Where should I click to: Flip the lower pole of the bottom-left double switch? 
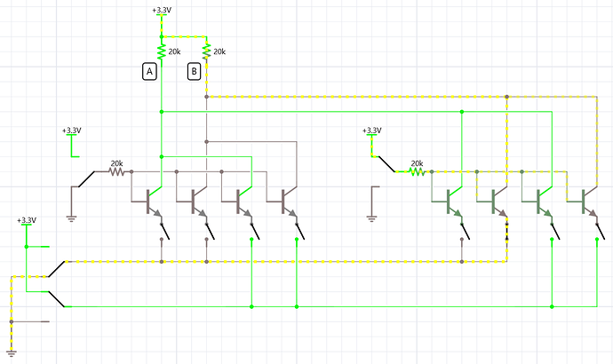57,299
